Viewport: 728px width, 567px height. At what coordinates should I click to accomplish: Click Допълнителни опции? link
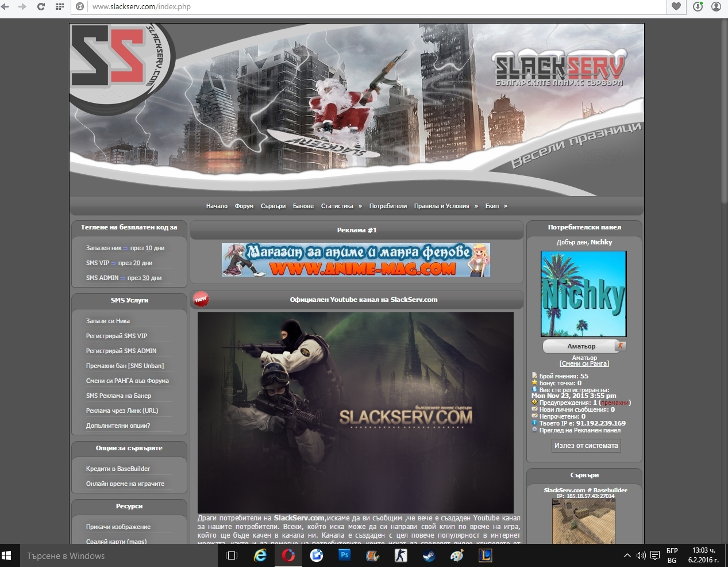tap(118, 426)
